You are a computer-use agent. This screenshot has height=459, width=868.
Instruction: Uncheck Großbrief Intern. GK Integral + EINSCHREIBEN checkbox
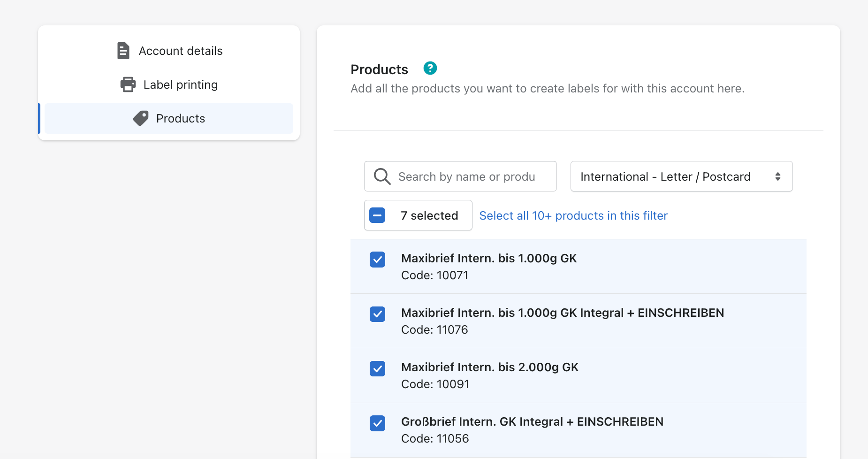point(377,423)
